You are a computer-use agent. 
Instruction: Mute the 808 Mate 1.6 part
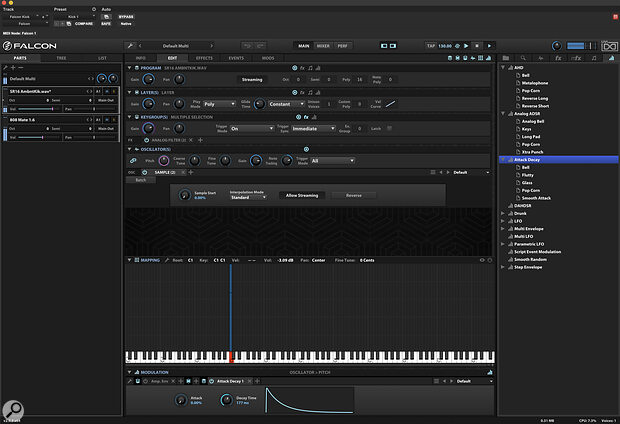click(107, 119)
